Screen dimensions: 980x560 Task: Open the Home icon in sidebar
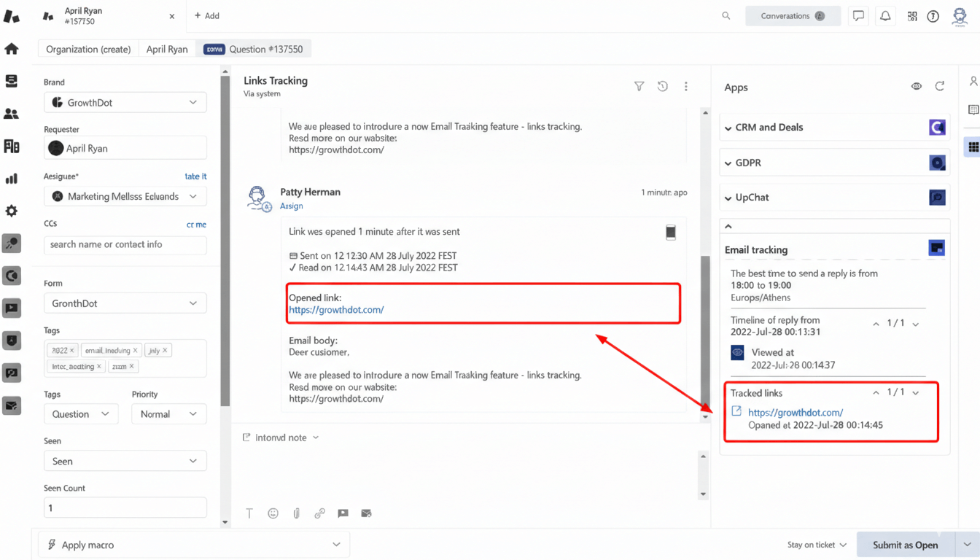(x=12, y=49)
